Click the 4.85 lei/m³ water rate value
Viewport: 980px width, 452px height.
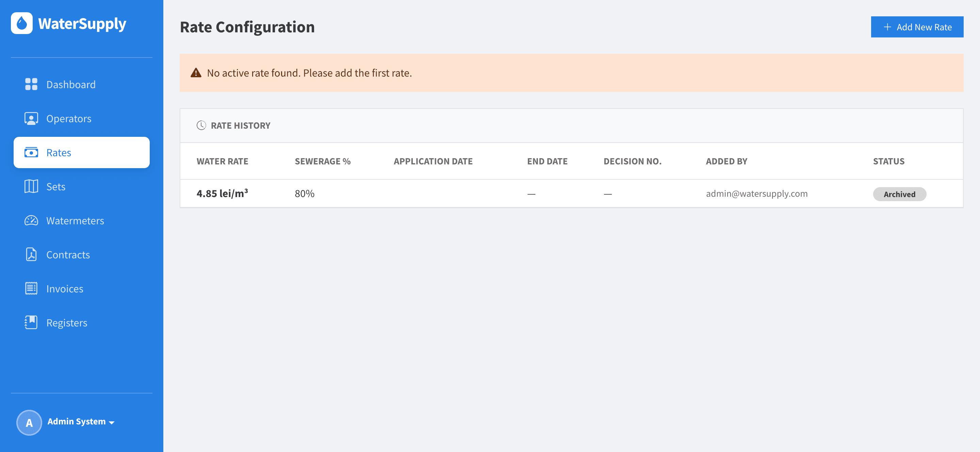click(x=222, y=193)
